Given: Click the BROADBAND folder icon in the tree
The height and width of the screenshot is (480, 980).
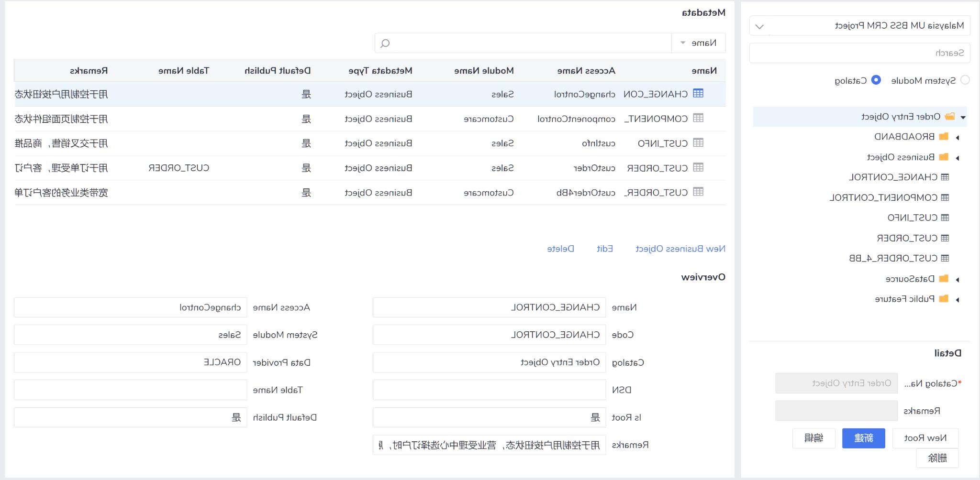Looking at the screenshot, I should click(944, 137).
